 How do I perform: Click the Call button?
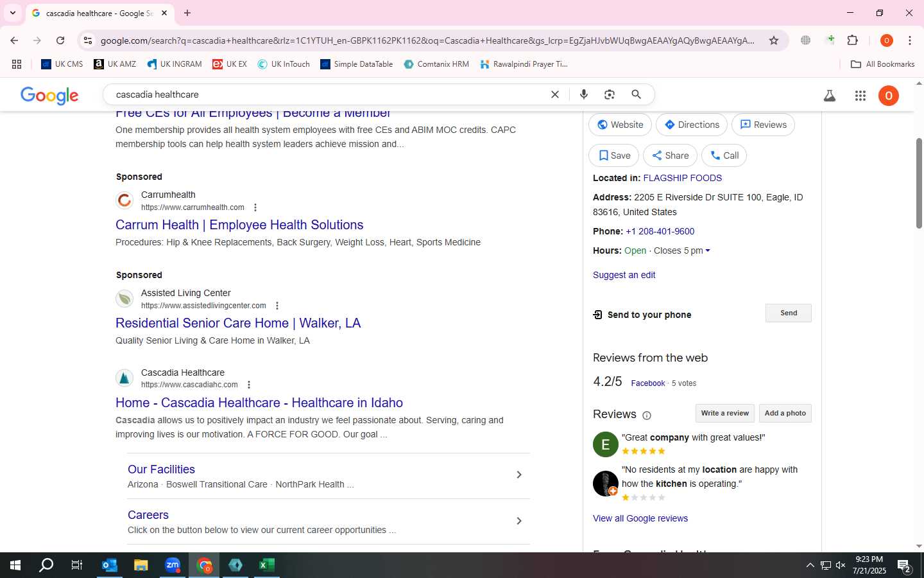coord(724,155)
